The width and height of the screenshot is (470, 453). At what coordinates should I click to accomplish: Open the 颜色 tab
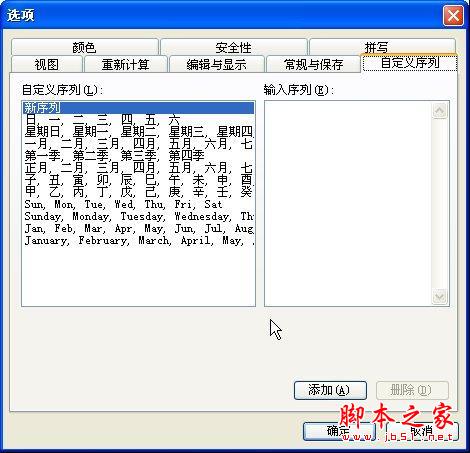click(x=85, y=47)
